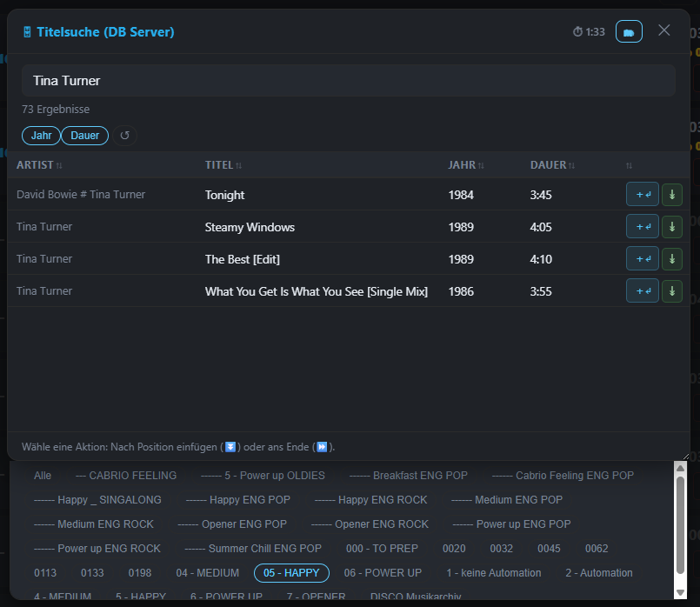Image resolution: width=700 pixels, height=607 pixels.
Task: Select category 0133
Action: (x=92, y=572)
